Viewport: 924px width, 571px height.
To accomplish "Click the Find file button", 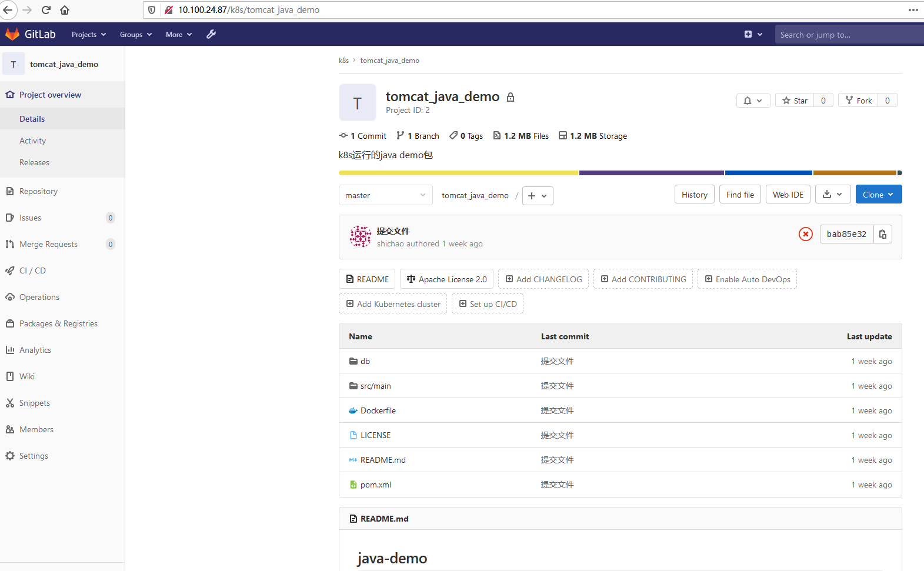I will 740,194.
